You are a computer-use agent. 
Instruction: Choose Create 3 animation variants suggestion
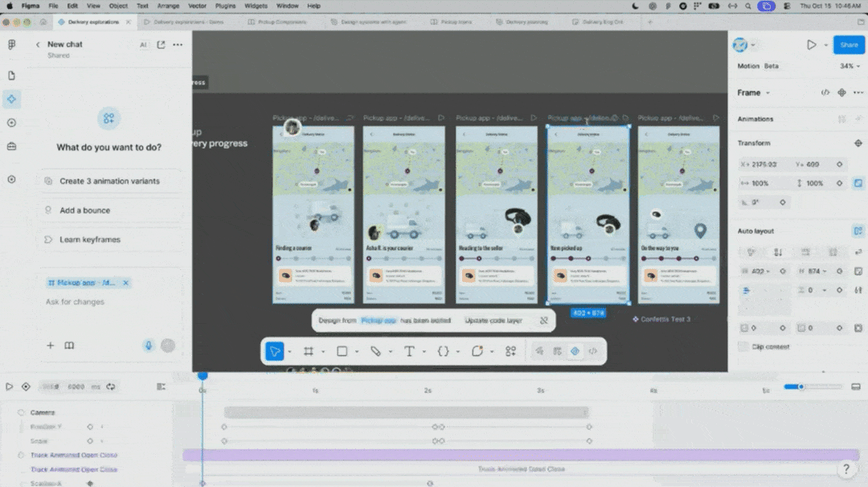[x=109, y=181]
